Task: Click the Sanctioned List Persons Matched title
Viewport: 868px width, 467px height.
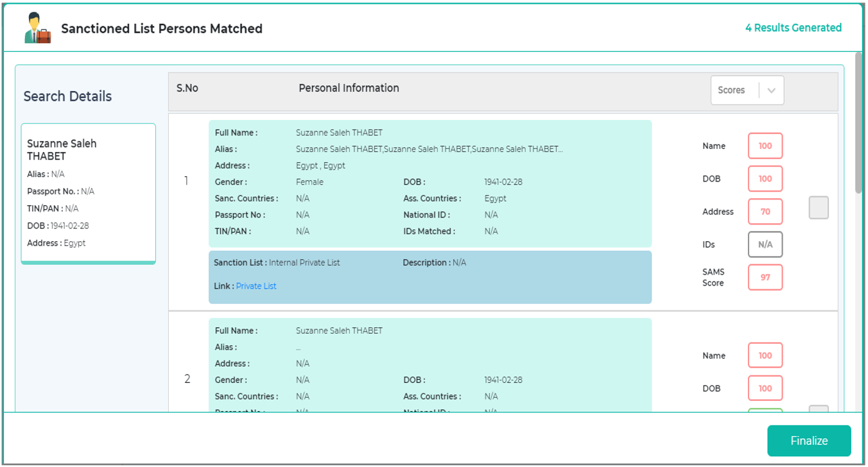Action: pyautogui.click(x=162, y=29)
